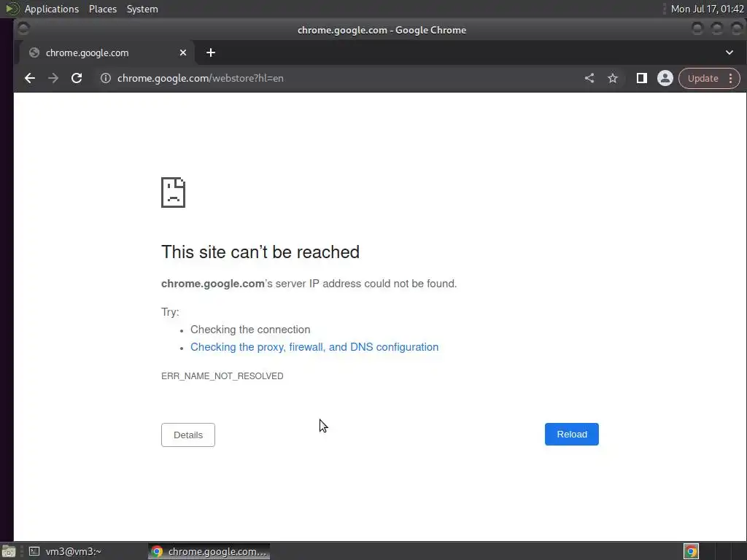747x560 pixels.
Task: Click the Update button in toolbar
Action: (703, 78)
